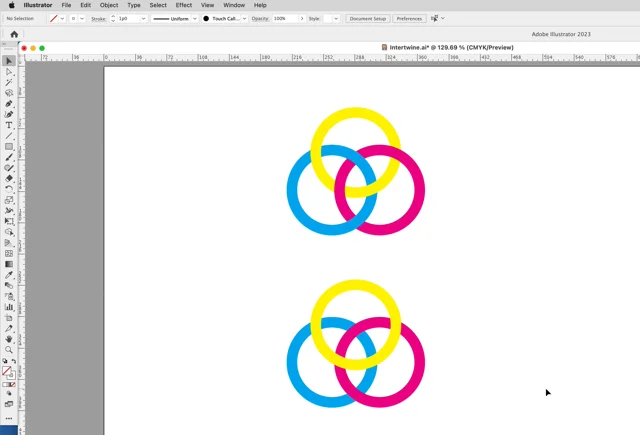Select the Scale tool
This screenshot has height=435, width=640.
(x=9, y=200)
